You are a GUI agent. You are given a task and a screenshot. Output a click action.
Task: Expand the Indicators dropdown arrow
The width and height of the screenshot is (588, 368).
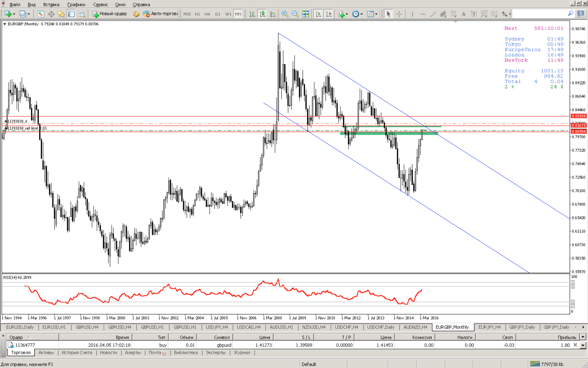click(x=347, y=14)
